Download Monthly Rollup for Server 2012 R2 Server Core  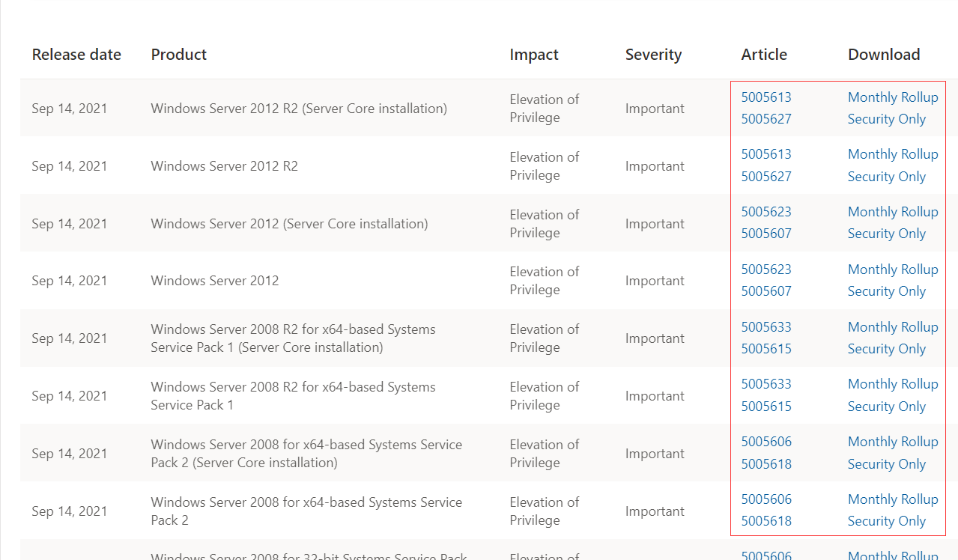point(893,97)
